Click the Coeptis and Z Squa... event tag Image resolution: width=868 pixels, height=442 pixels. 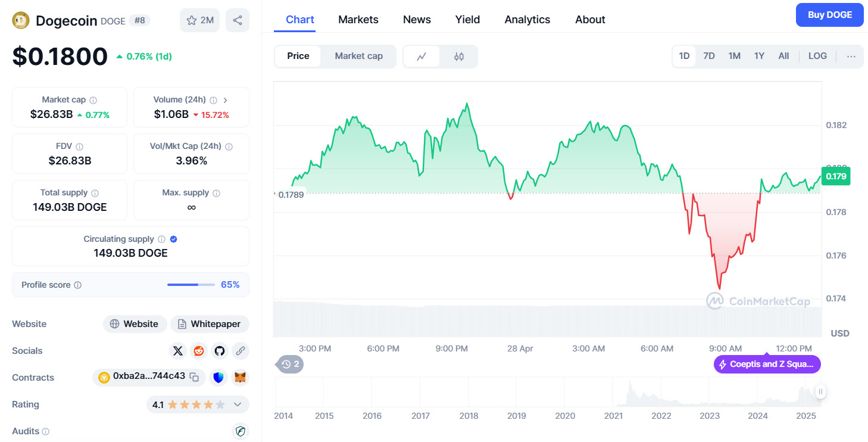[x=767, y=364]
